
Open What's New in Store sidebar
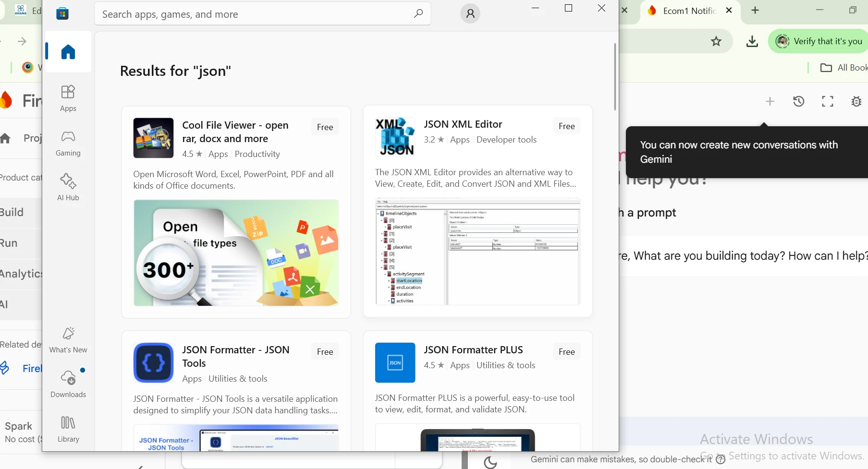coord(68,340)
